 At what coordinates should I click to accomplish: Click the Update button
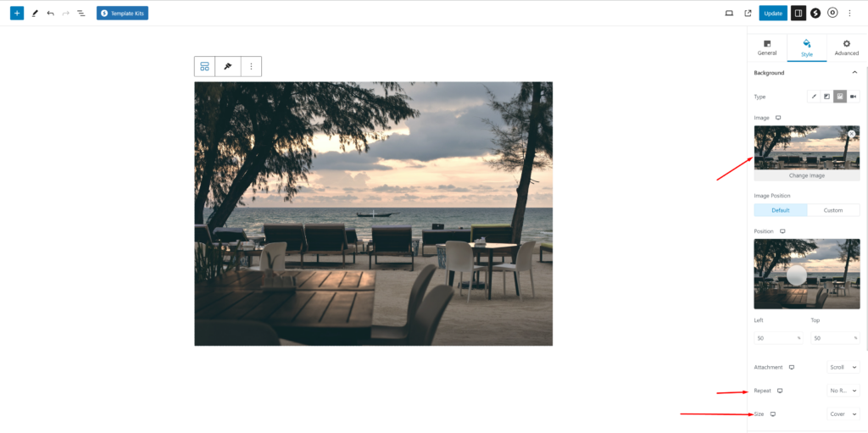pyautogui.click(x=773, y=14)
